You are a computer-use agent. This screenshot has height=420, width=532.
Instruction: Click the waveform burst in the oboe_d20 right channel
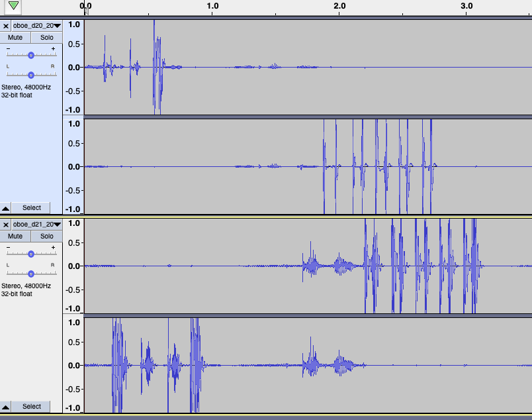[379, 166]
